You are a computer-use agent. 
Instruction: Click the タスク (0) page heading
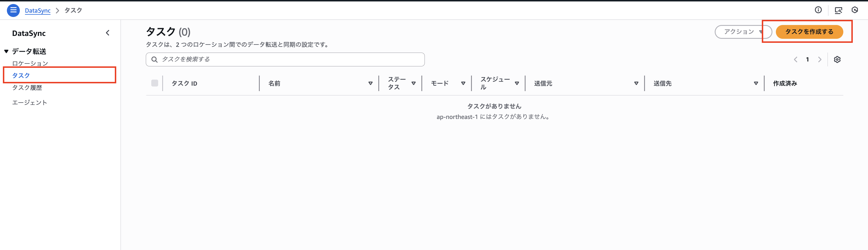168,32
